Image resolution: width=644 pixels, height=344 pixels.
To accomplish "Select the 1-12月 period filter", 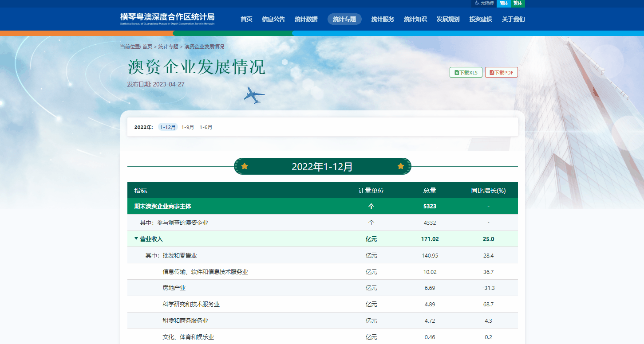I will tap(168, 127).
